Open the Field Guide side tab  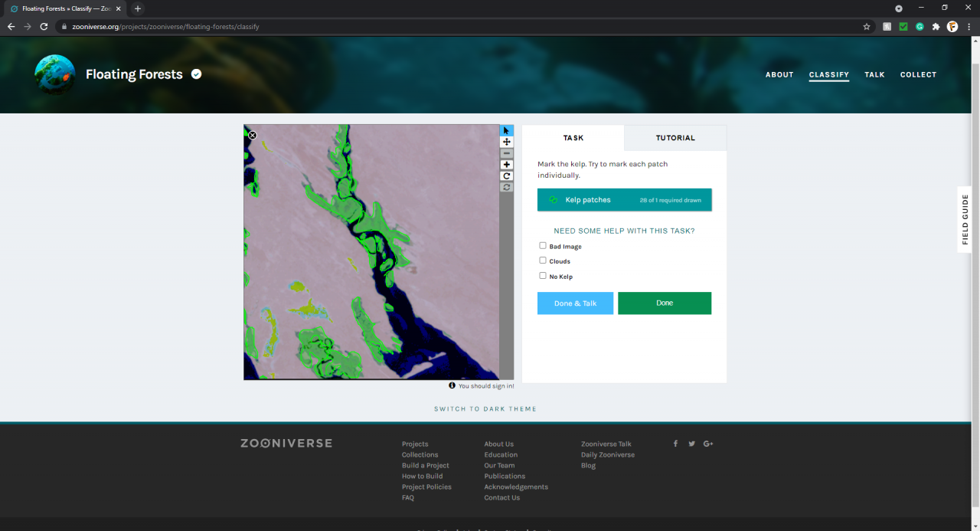(965, 220)
